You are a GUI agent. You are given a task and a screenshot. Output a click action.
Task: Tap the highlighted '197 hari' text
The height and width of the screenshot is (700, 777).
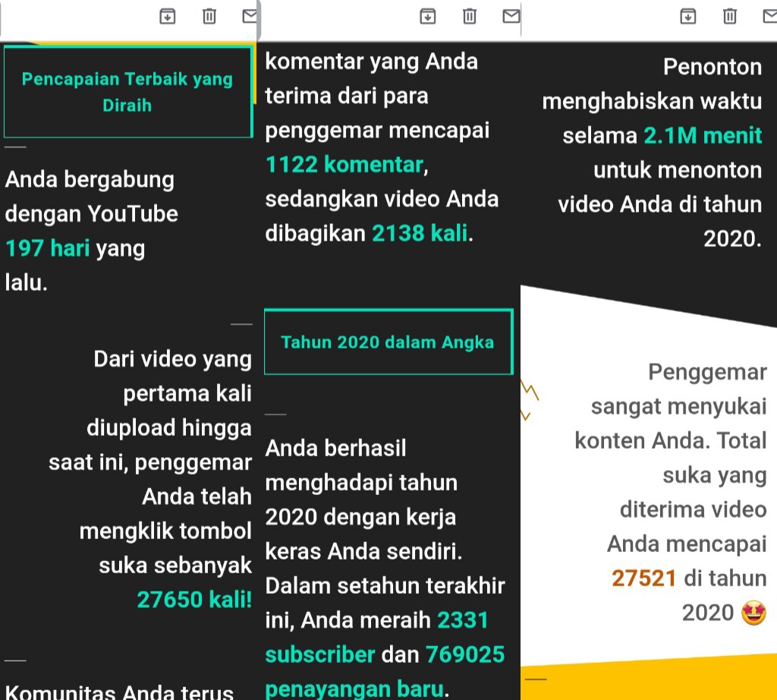tap(48, 248)
